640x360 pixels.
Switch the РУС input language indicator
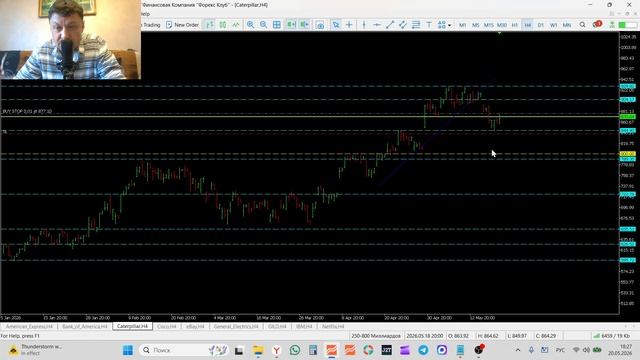(560, 350)
